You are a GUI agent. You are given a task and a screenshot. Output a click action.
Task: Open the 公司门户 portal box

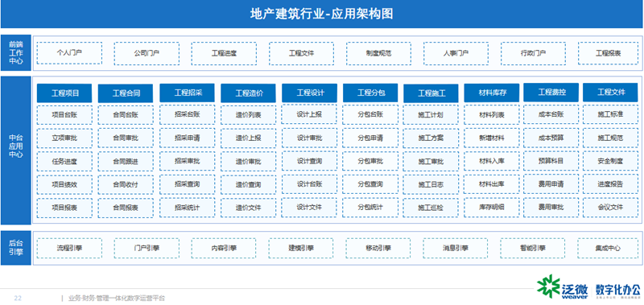(x=147, y=53)
